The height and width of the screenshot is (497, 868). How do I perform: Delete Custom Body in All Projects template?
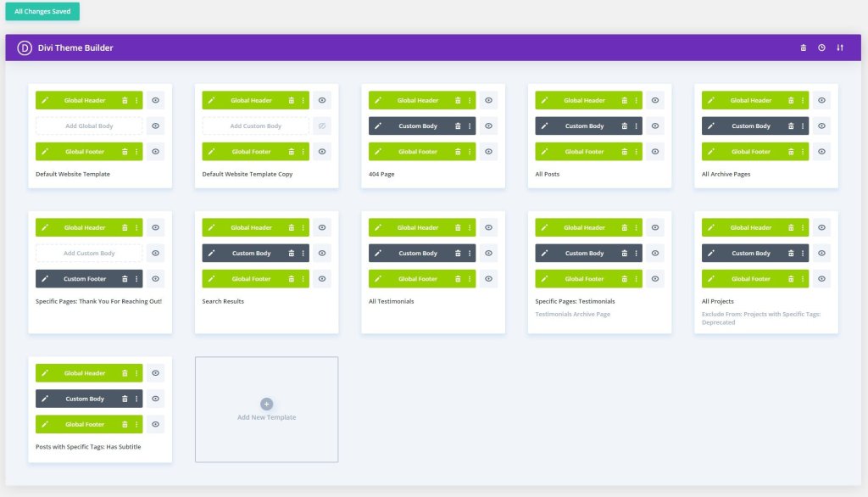click(x=791, y=254)
